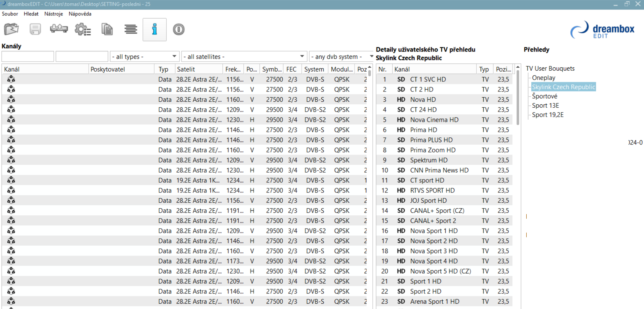This screenshot has width=644, height=309.
Task: Select the "Sport 2 HD" channel row
Action: coord(445,291)
